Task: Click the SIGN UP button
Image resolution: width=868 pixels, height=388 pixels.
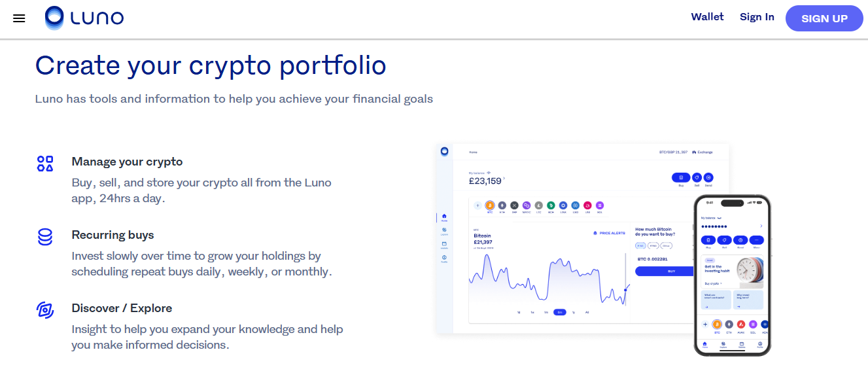Action: (824, 18)
